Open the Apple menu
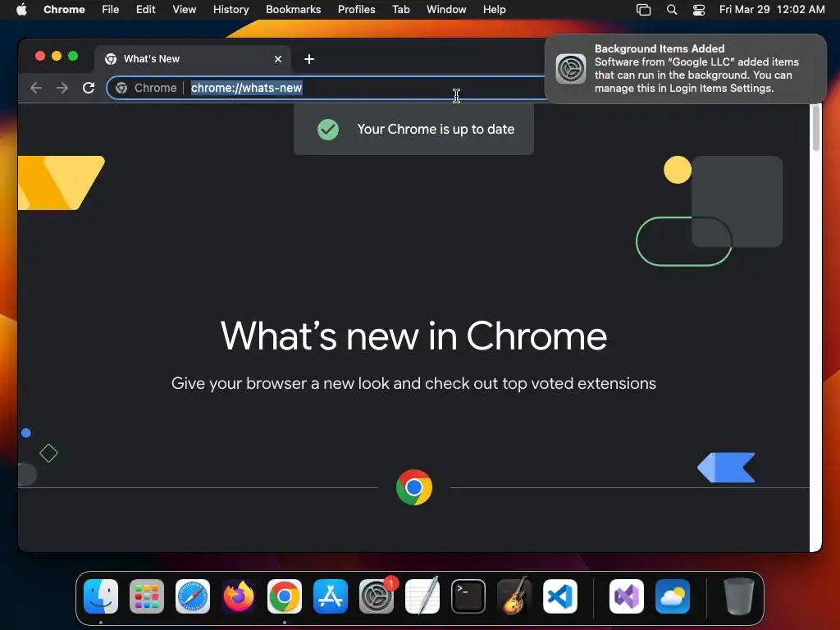This screenshot has height=630, width=840. (x=21, y=9)
